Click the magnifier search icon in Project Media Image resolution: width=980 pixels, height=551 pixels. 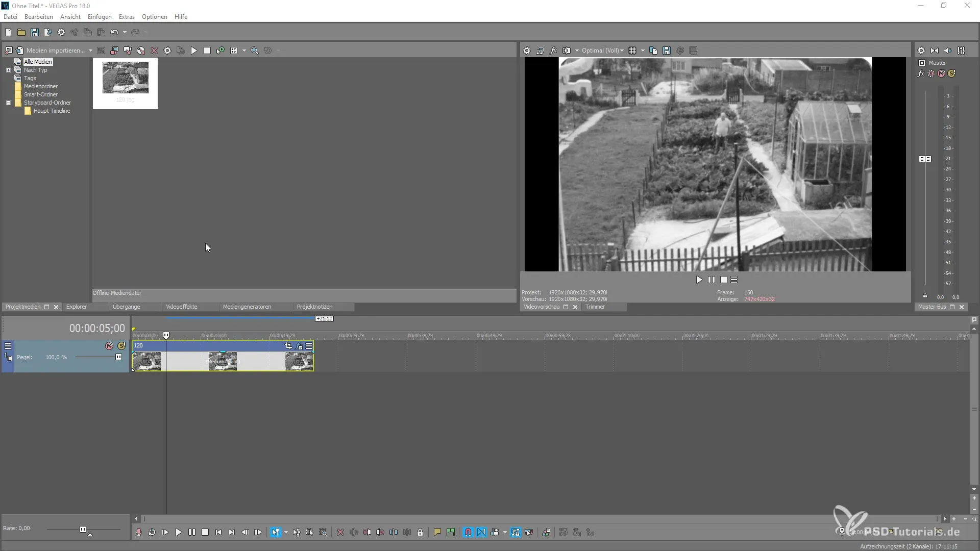coord(255,51)
